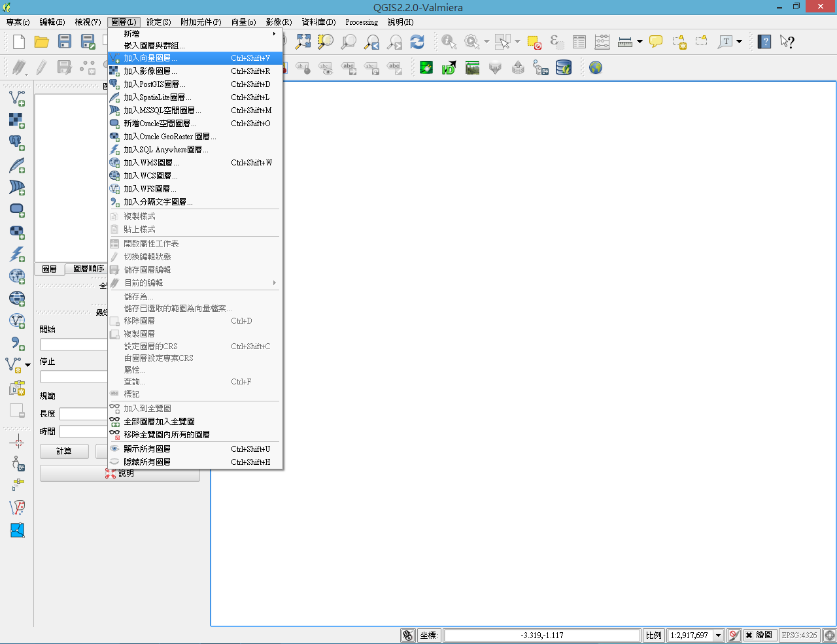Select the Add Raster Layer sidebar icon
837x644 pixels.
coord(17,120)
